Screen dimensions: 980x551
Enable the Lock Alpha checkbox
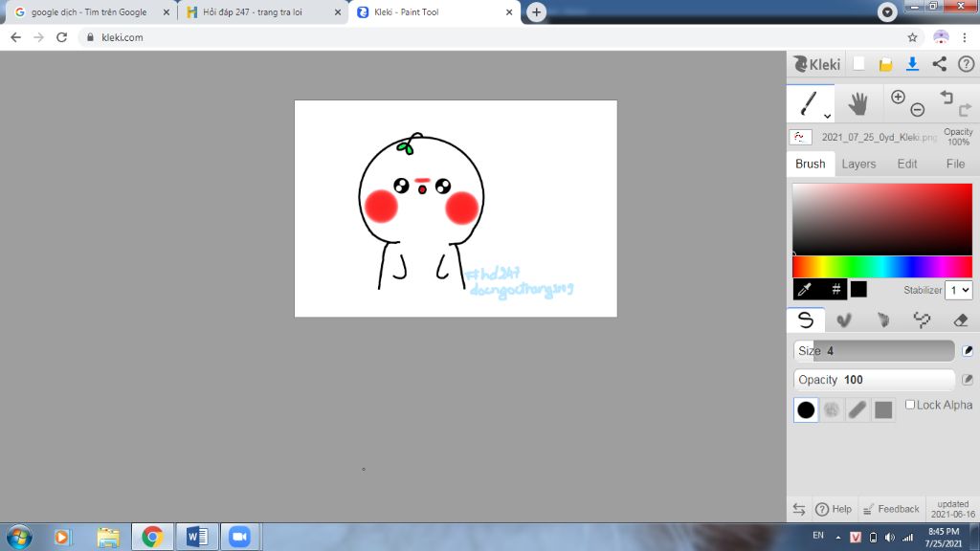pos(910,405)
